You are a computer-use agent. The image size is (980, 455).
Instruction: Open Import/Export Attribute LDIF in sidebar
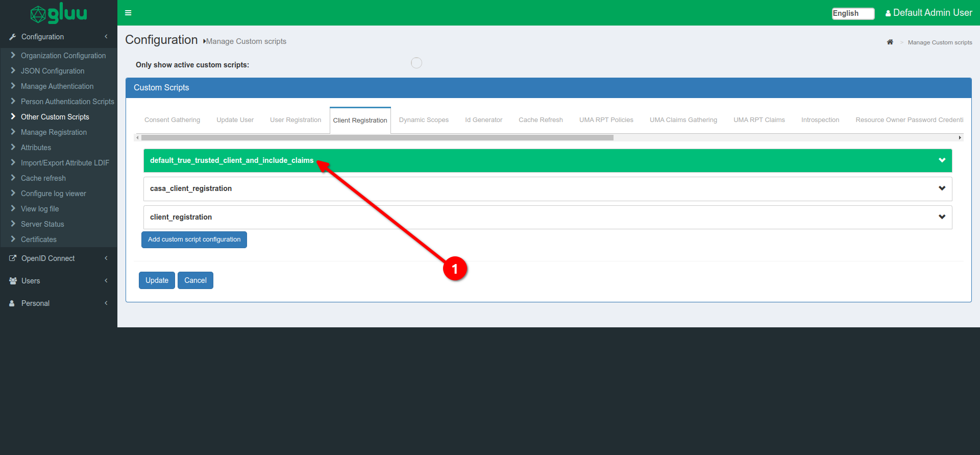click(65, 163)
